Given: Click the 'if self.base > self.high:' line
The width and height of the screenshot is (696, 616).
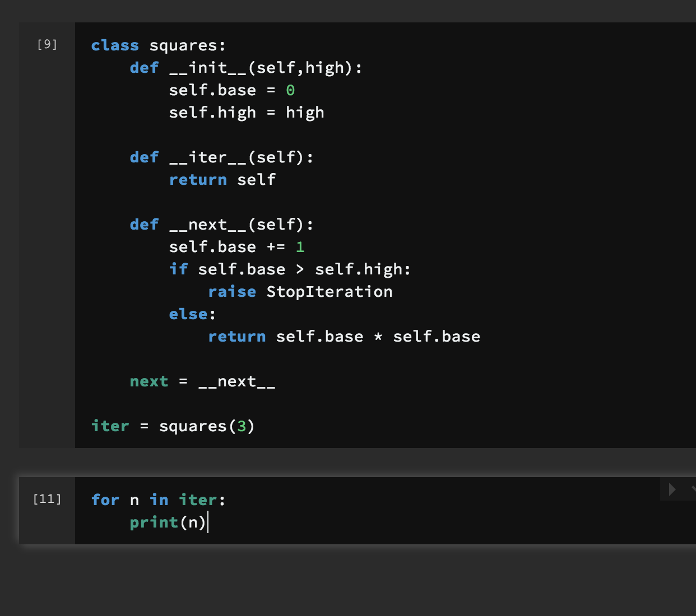Looking at the screenshot, I should (290, 269).
